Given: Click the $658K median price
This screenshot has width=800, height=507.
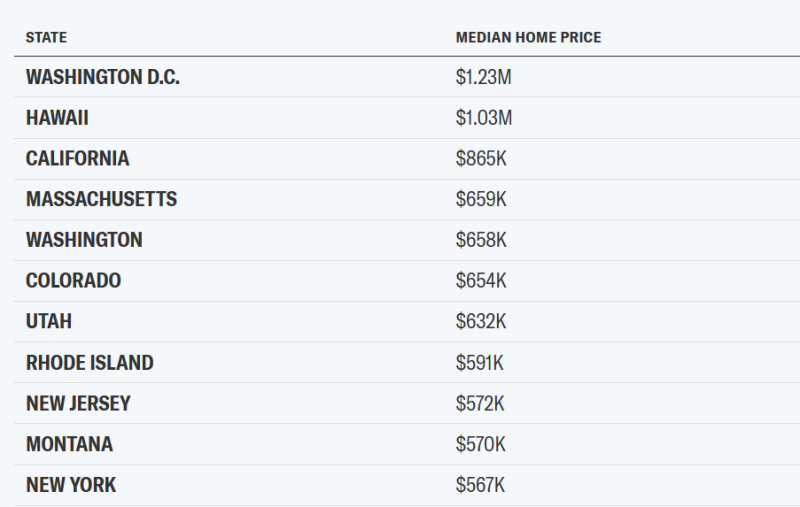Looking at the screenshot, I should (481, 240).
